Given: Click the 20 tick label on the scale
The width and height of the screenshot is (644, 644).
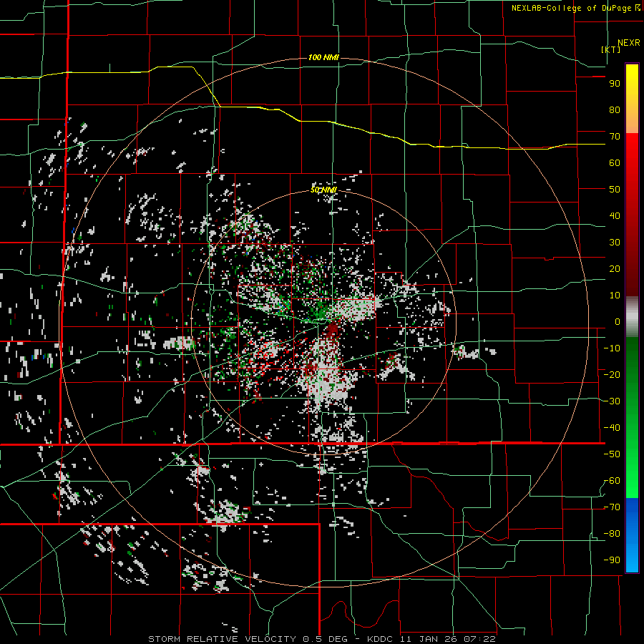Looking at the screenshot, I should 615,269.
